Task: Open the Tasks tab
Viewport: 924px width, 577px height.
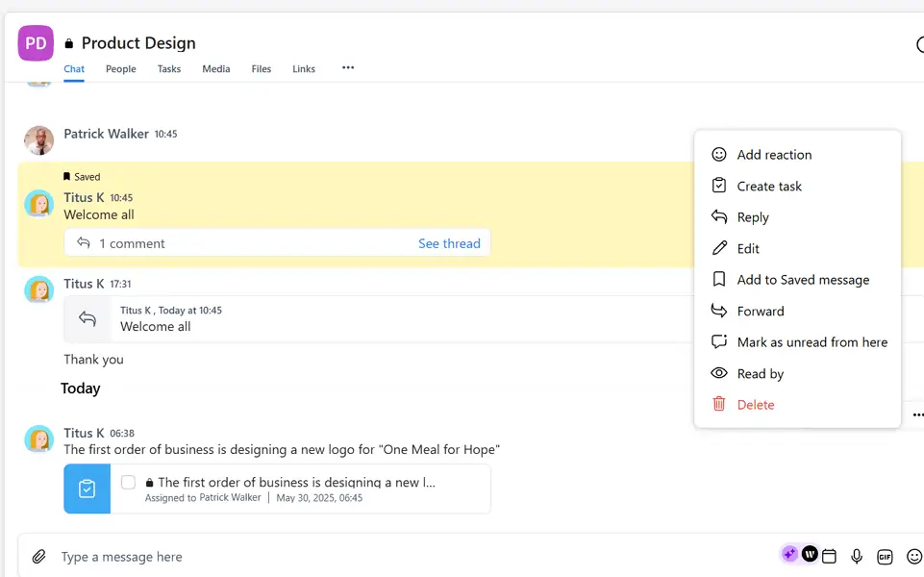Action: click(169, 69)
